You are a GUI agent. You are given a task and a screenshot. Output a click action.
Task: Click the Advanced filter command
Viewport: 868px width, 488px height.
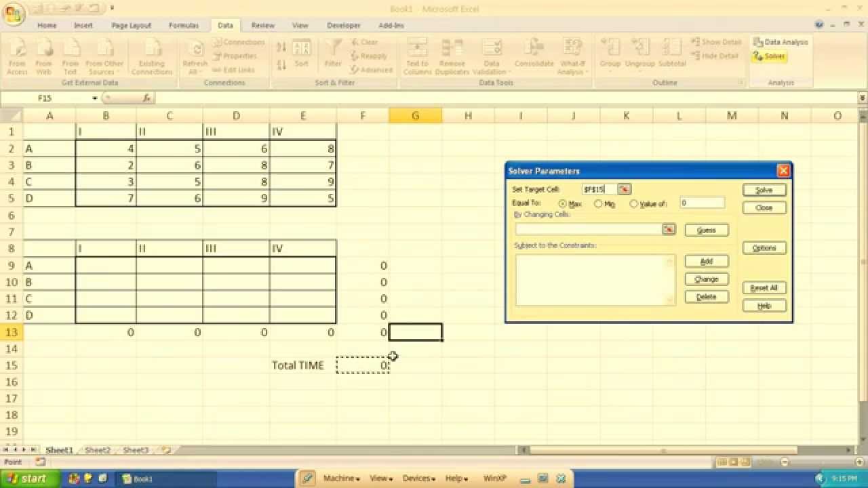(x=372, y=70)
